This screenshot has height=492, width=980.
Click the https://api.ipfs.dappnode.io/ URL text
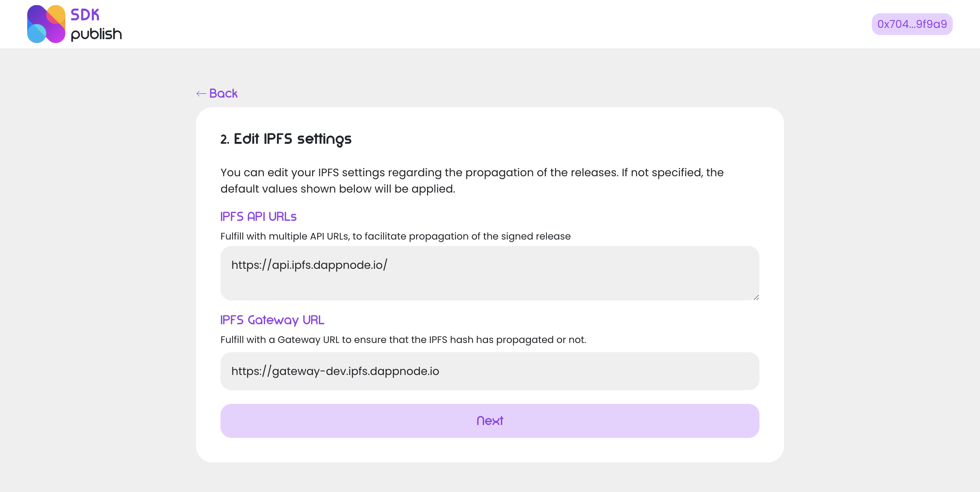click(309, 265)
